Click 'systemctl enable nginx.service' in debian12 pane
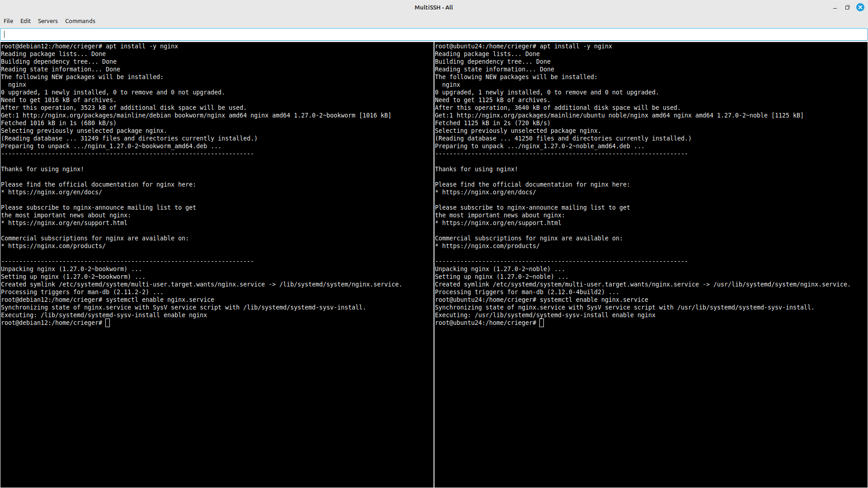The image size is (868, 488). [x=160, y=300]
